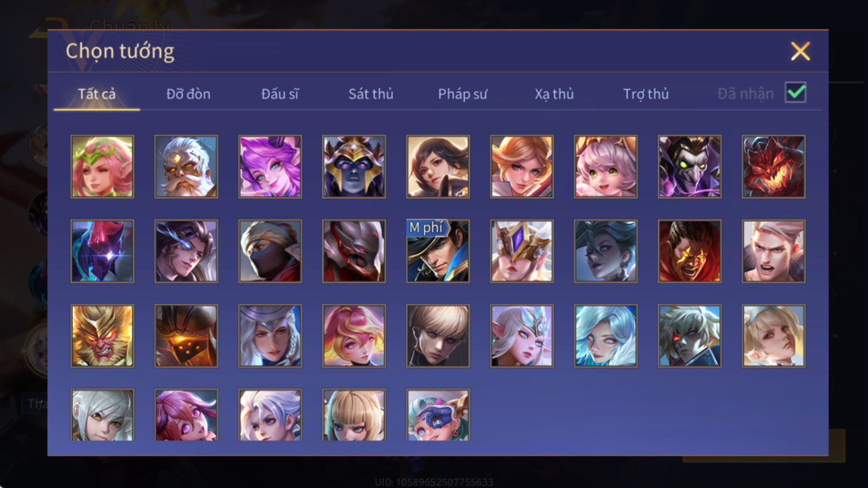Select the purple-haired girl hero portrait
This screenshot has height=488, width=868.
[x=270, y=167]
